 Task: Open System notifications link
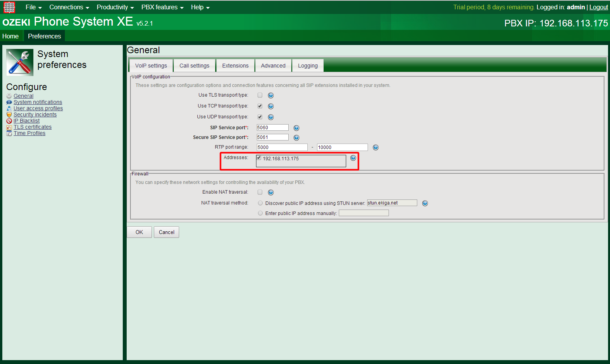(38, 102)
